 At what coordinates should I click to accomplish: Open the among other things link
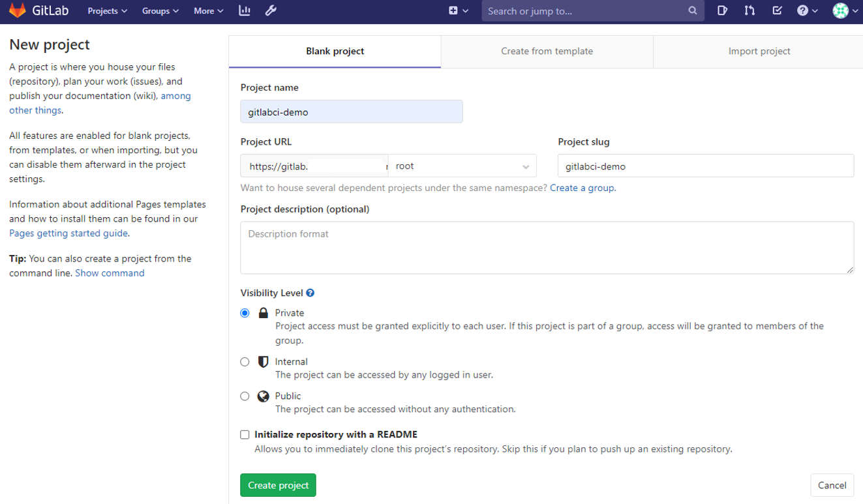100,103
